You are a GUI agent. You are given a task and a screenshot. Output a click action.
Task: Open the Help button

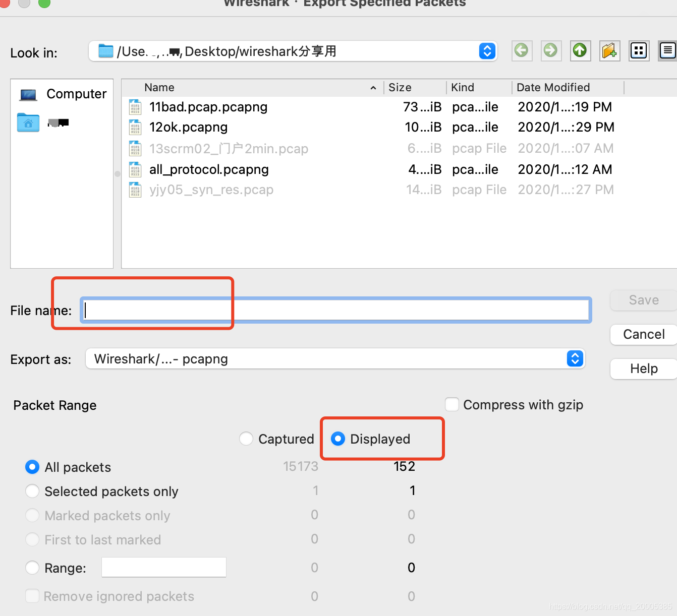(x=644, y=369)
